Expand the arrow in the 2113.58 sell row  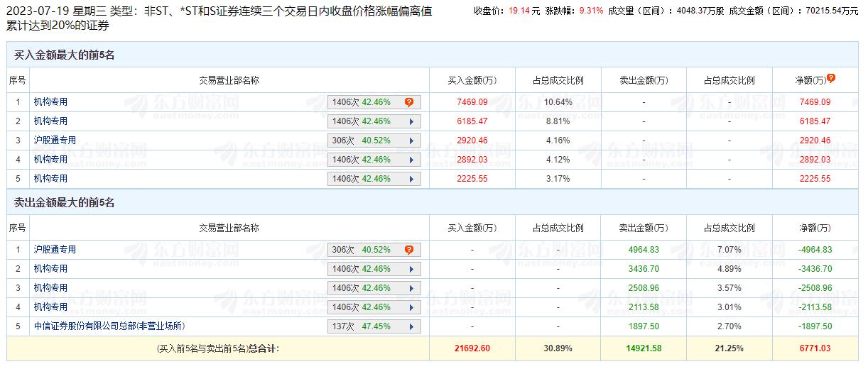pyautogui.click(x=411, y=307)
